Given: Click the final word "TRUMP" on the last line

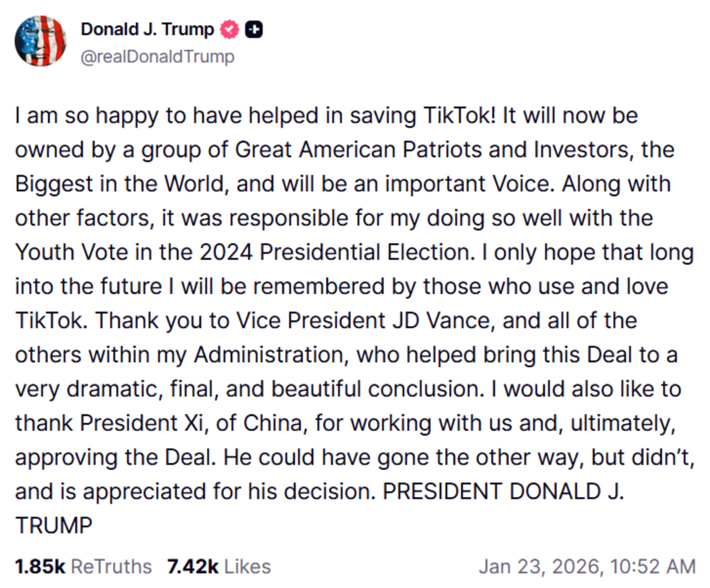Looking at the screenshot, I should 54,526.
